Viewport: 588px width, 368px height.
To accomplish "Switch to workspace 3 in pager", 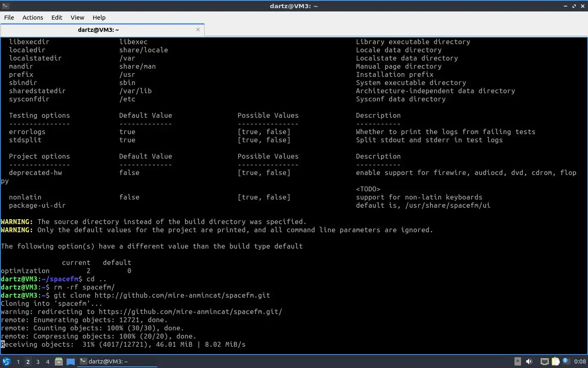I will [x=38, y=361].
